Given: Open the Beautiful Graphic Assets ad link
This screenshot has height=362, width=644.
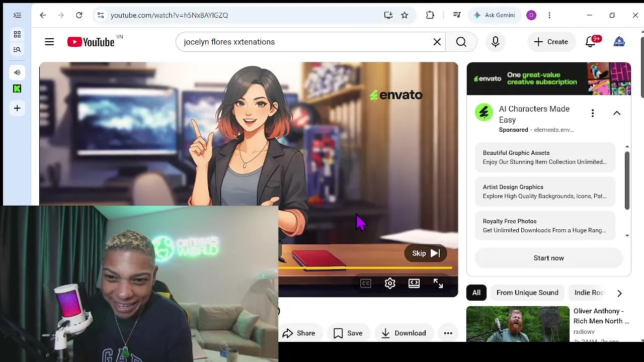Looking at the screenshot, I should pyautogui.click(x=545, y=157).
